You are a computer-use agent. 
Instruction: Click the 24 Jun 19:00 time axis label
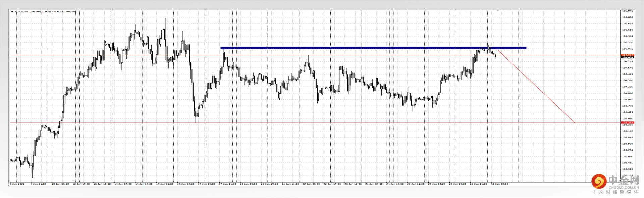click(x=395, y=184)
